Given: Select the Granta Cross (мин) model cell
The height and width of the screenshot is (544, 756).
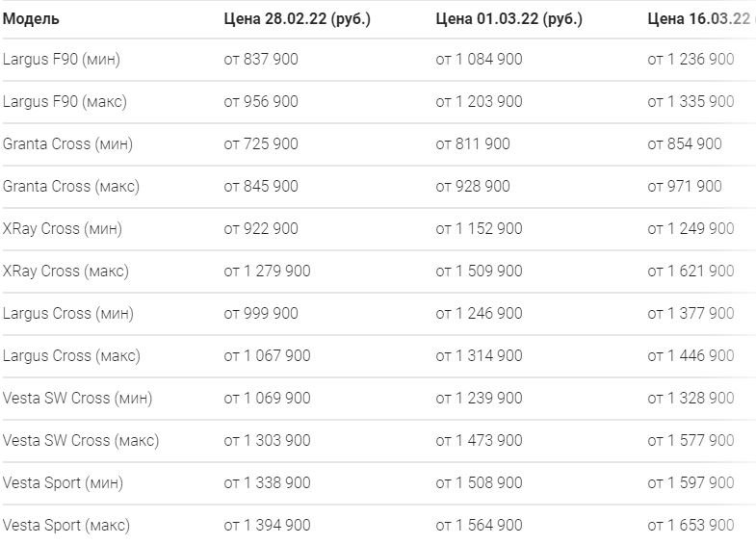Looking at the screenshot, I should coord(67,144).
